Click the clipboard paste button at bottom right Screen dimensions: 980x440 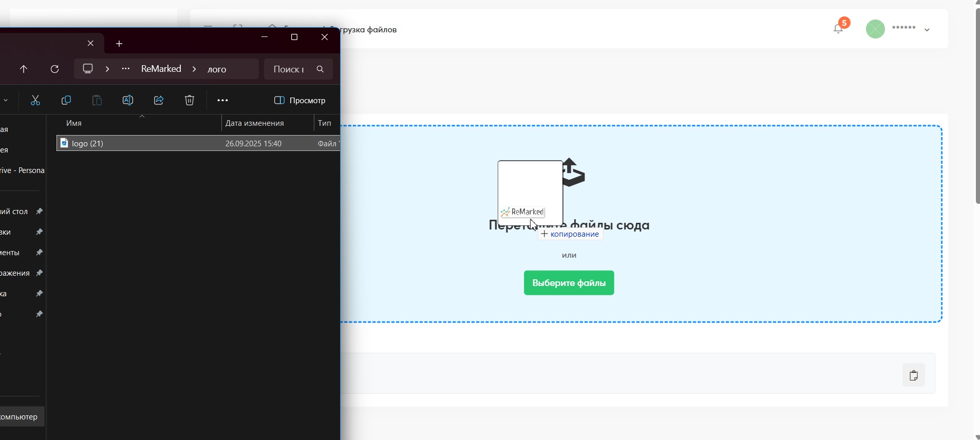pos(914,375)
